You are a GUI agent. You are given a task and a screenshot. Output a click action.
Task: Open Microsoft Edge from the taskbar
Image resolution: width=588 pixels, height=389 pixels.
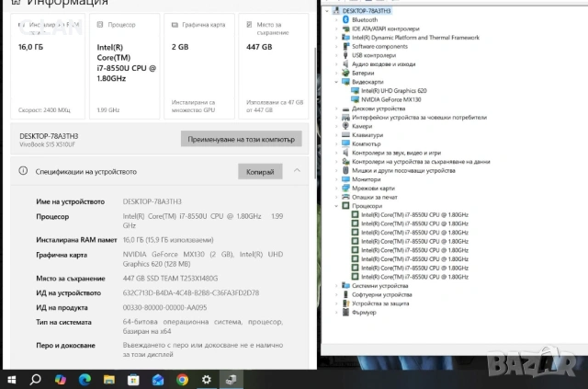85,380
